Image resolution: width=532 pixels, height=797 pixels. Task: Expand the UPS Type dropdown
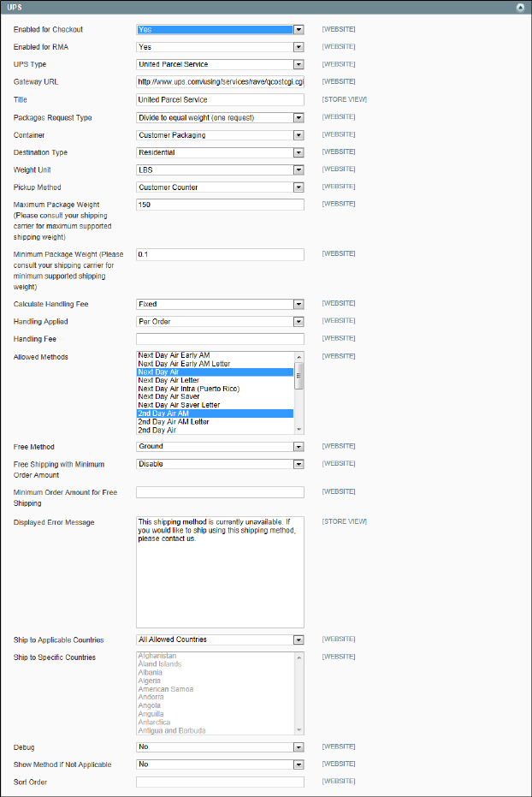(x=221, y=64)
